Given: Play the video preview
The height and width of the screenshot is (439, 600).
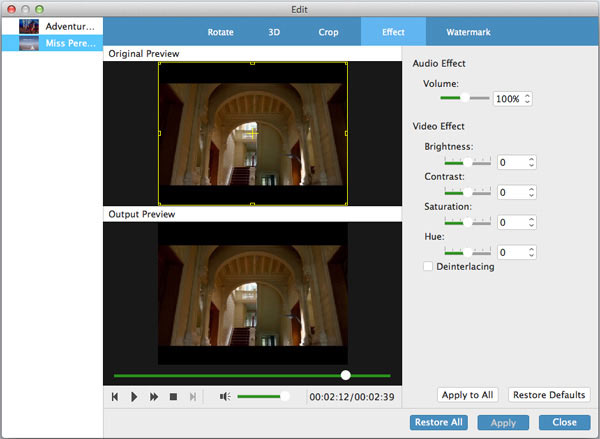Looking at the screenshot, I should pos(134,397).
